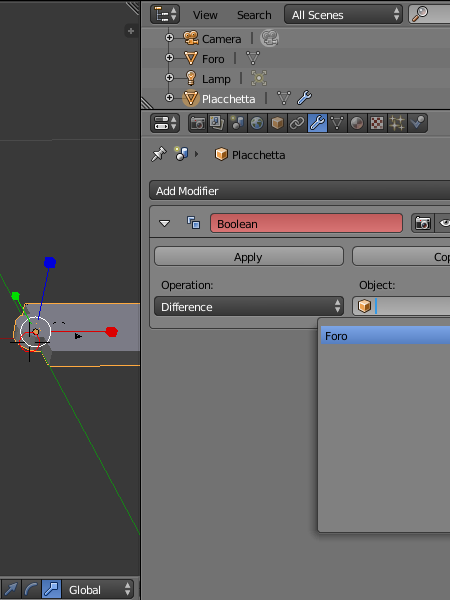Enable the scale manipulator in viewport header

51,589
